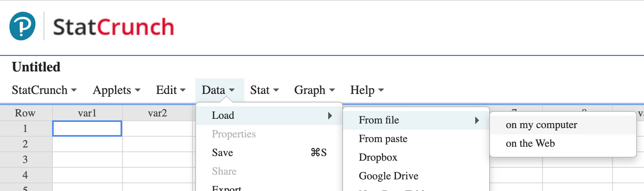
Task: Open the Applets dropdown menu
Action: tap(116, 90)
